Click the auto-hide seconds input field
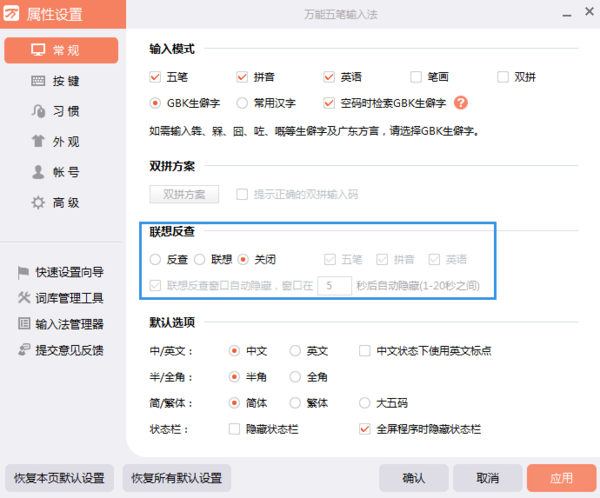The image size is (600, 498). (333, 285)
